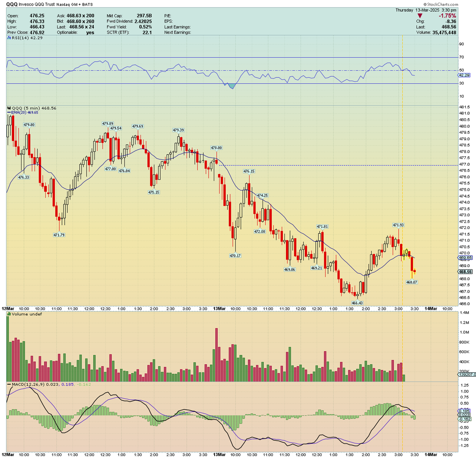Screen dimensions: 476x458
Task: Click the Volume undef legend bar icon
Action: (x=9, y=314)
